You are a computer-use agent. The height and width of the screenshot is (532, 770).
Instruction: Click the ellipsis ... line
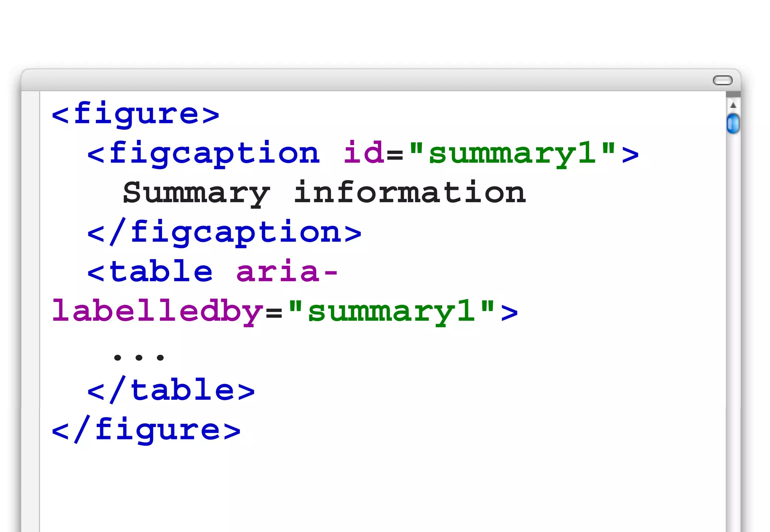[x=139, y=357]
